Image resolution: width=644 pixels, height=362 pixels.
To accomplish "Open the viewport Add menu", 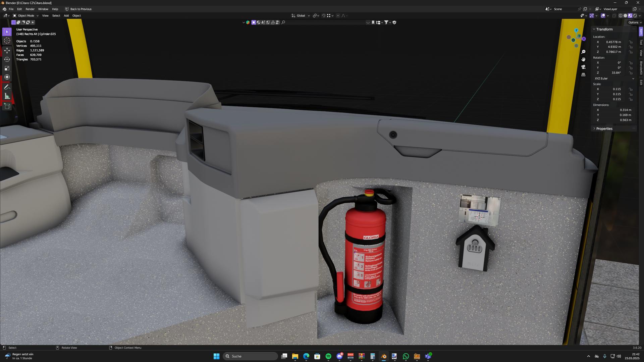I will coord(66,16).
